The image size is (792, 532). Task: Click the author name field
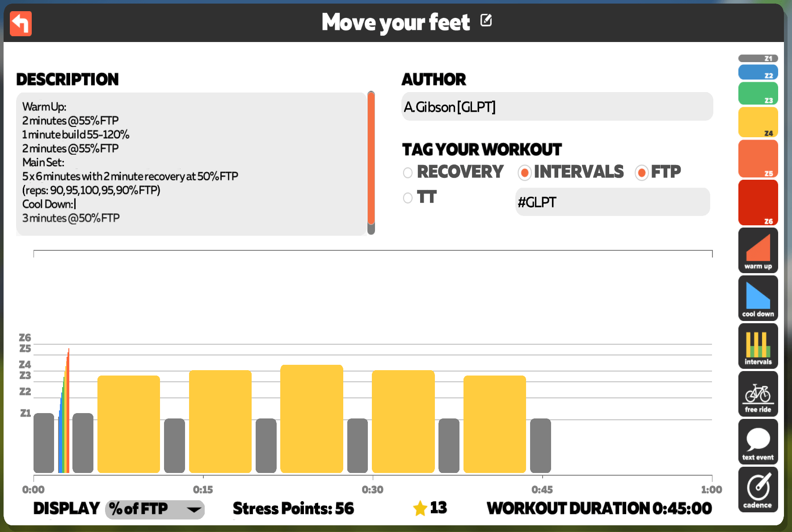pyautogui.click(x=557, y=107)
